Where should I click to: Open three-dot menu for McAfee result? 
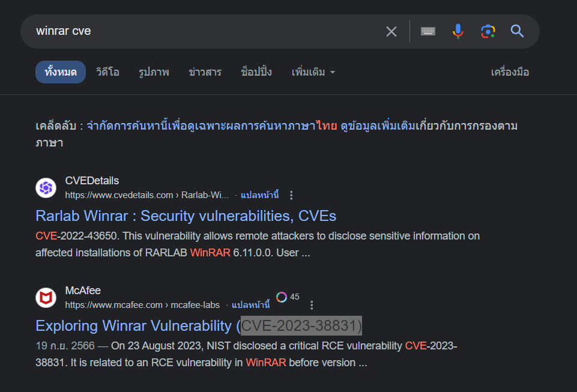(312, 305)
